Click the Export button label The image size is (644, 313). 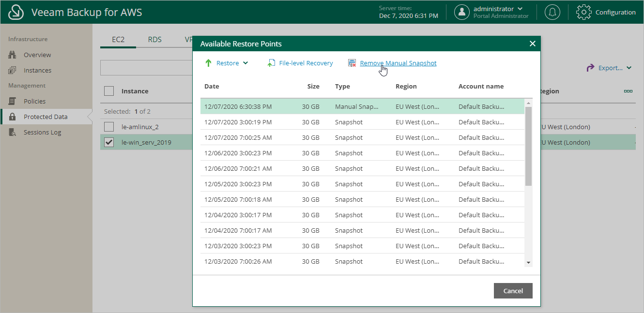coord(610,68)
